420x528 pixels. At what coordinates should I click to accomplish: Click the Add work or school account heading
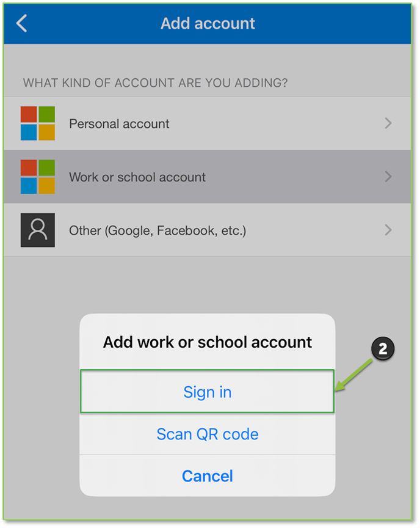(x=207, y=342)
